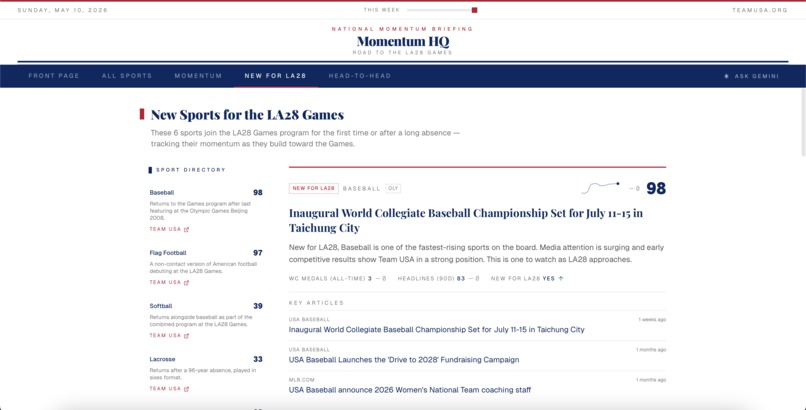Click the Baseball momentum sparkline chart
The image size is (806, 410).
coord(600,188)
